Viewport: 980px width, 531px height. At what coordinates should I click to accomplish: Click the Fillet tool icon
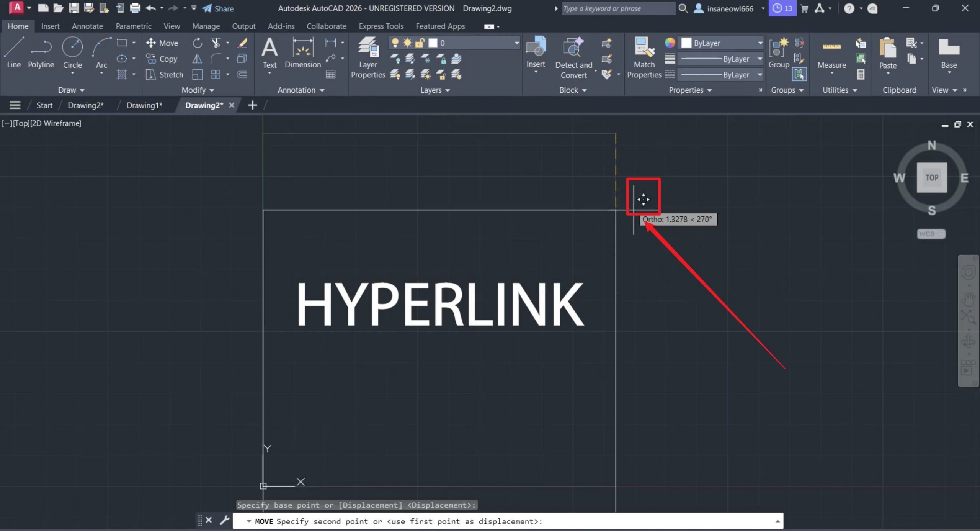pos(216,59)
